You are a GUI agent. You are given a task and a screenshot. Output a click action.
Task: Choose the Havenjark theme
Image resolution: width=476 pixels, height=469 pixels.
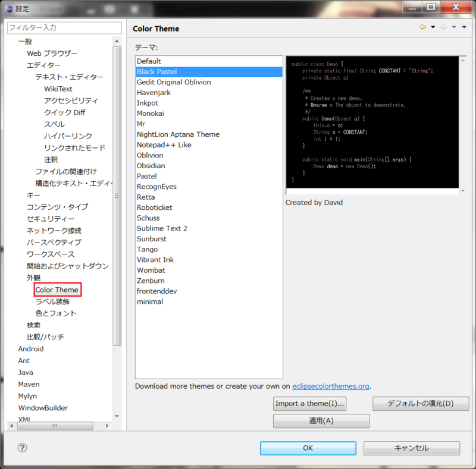click(209, 93)
